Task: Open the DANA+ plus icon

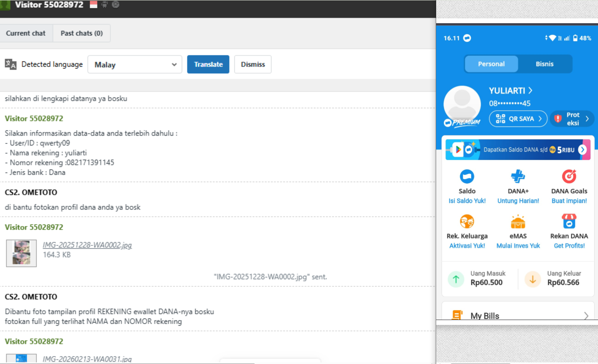Action: pos(518,177)
